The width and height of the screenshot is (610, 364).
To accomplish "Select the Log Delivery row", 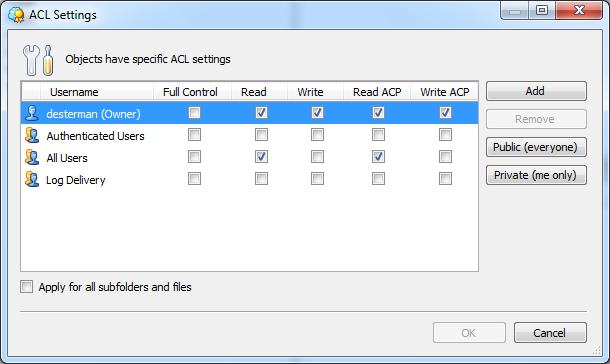I will coord(249,179).
